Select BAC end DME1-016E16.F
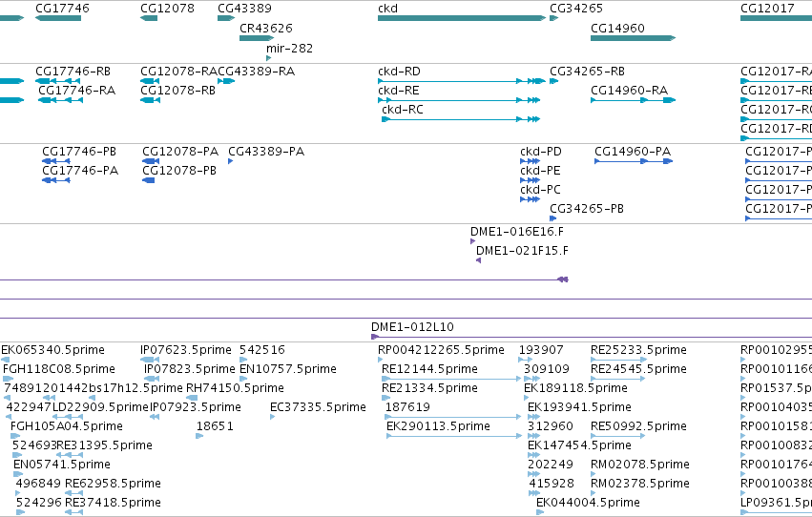 click(x=517, y=232)
